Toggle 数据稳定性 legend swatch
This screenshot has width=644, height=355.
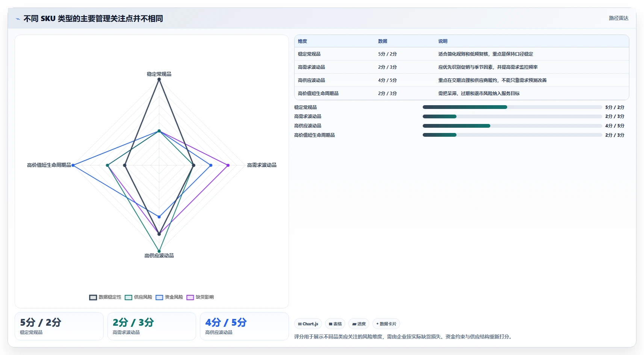point(93,297)
